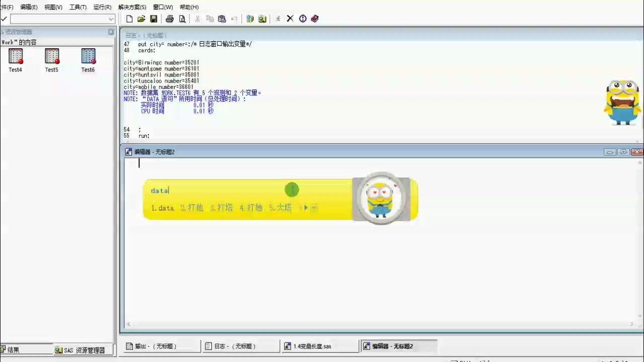
Task: Run the program with the running-man icon
Action: [278, 19]
